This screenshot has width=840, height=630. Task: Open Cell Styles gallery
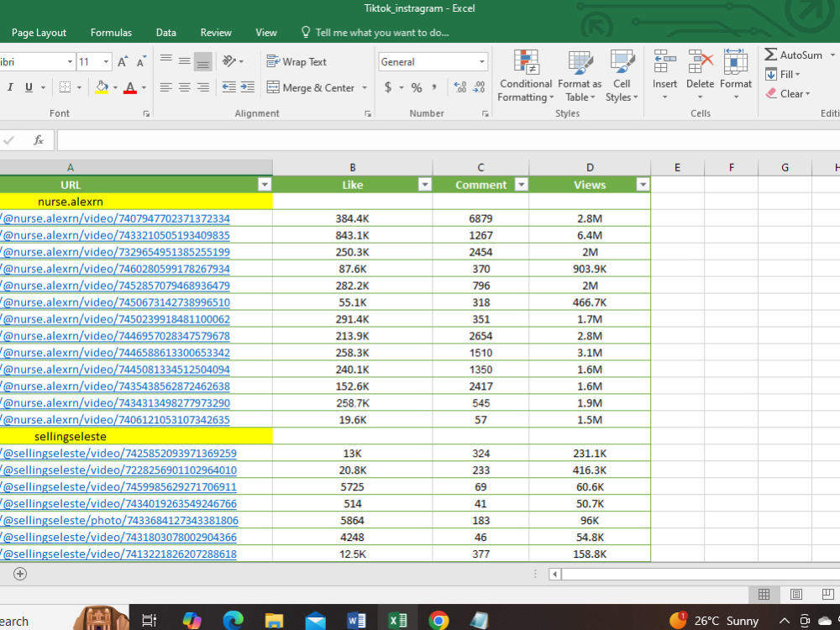pos(622,76)
